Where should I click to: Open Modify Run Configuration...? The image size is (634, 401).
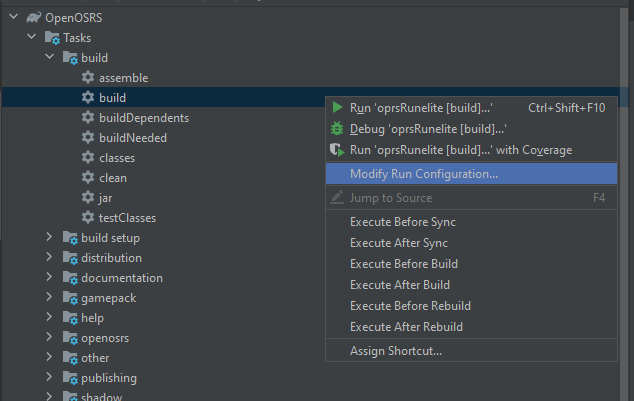(471, 174)
